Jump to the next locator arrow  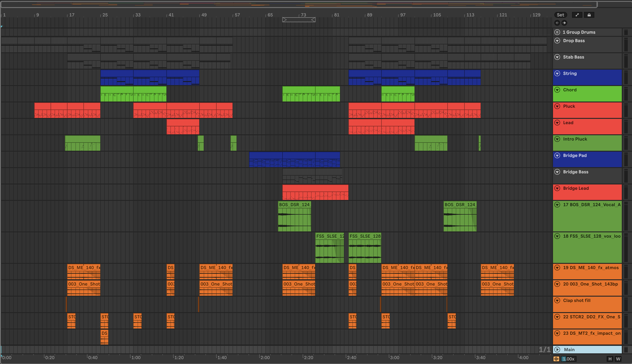[564, 23]
